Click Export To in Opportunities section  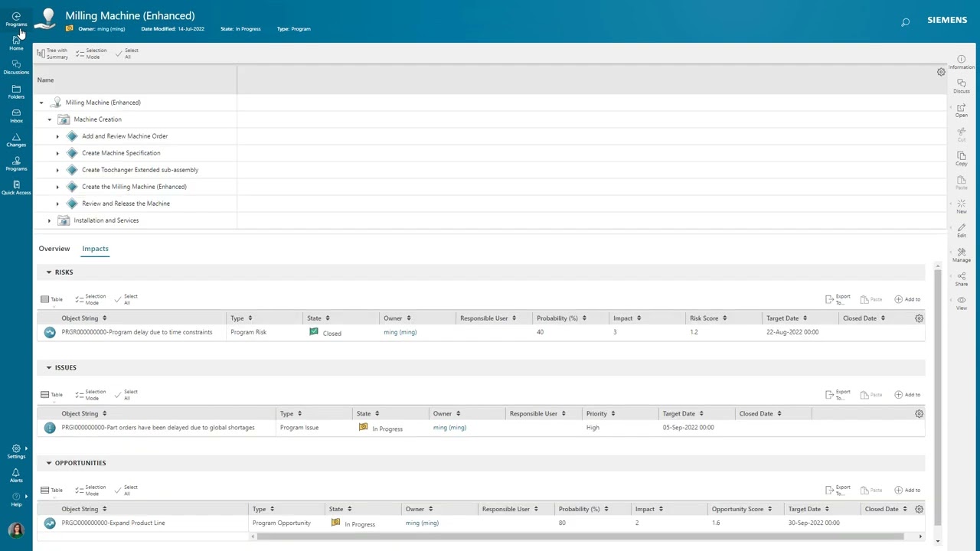838,490
